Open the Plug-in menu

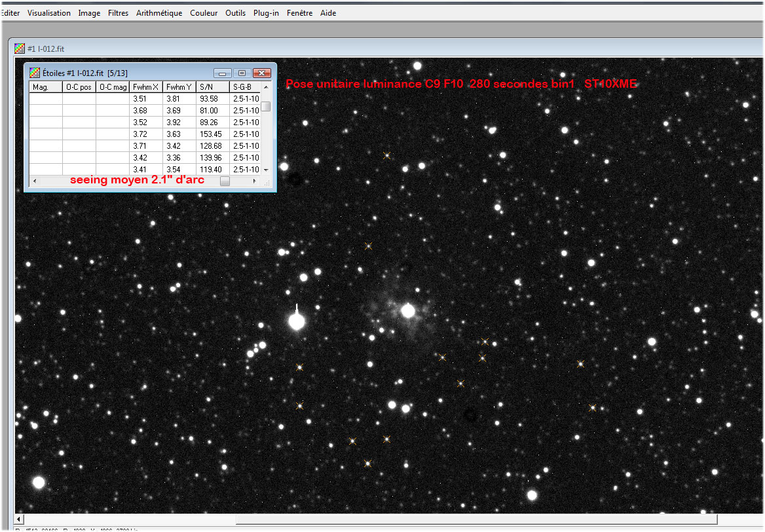point(266,13)
